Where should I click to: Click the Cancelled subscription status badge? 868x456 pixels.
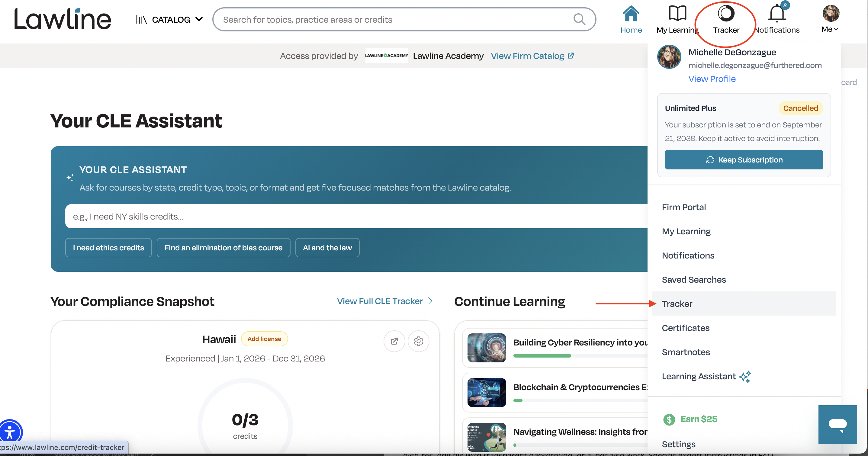[x=801, y=108]
